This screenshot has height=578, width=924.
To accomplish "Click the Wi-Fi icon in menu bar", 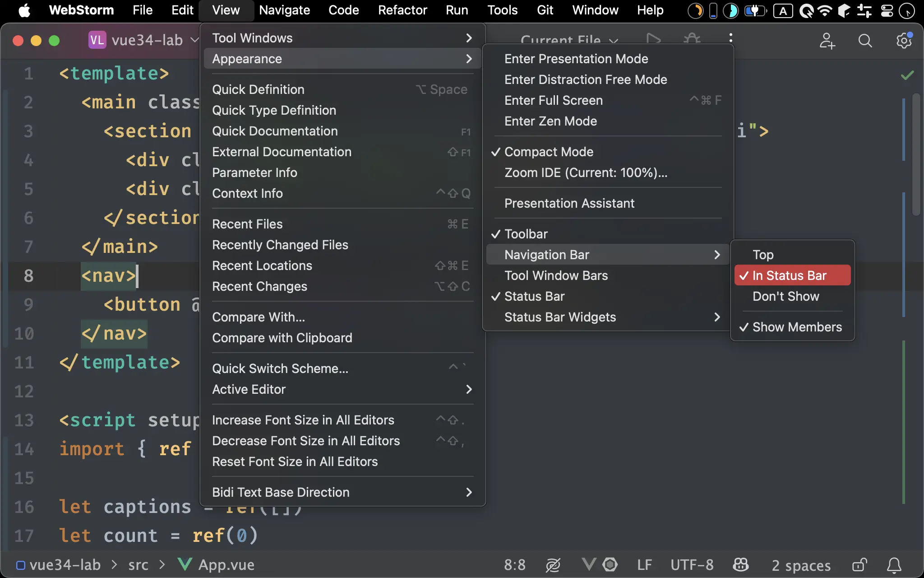I will (x=825, y=10).
